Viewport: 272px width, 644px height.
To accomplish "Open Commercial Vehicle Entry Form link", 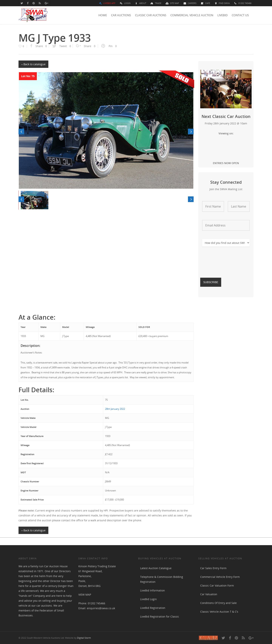I will click(220, 577).
